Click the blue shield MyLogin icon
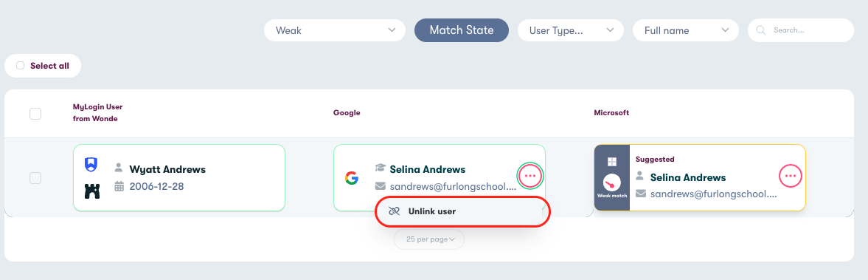 click(91, 164)
